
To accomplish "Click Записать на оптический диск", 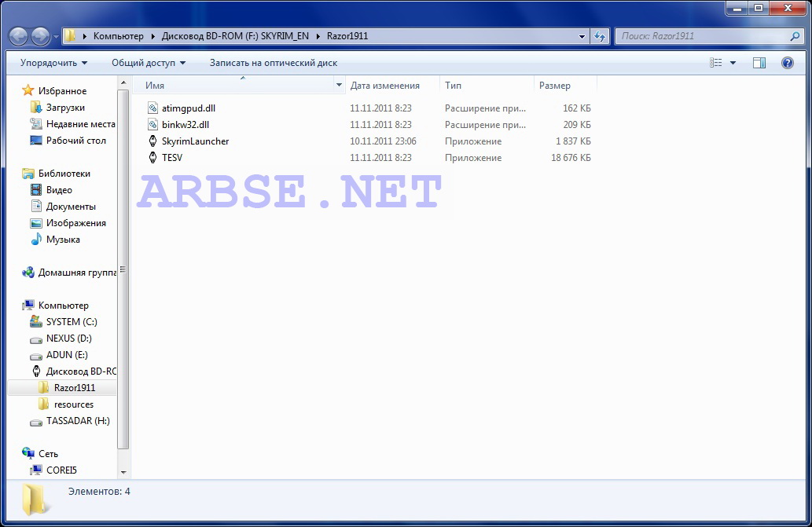I will 274,63.
